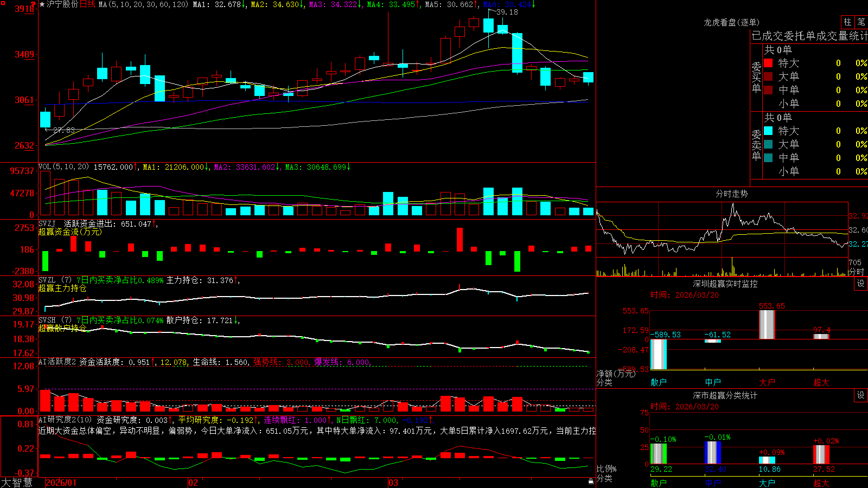Click the dark-red 大单 buy-order swatch
Image resolution: width=868 pixels, height=488 pixels.
pyautogui.click(x=768, y=76)
